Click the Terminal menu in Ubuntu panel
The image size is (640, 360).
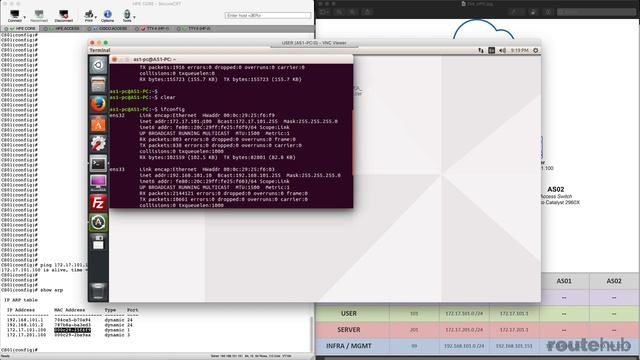(100, 50)
